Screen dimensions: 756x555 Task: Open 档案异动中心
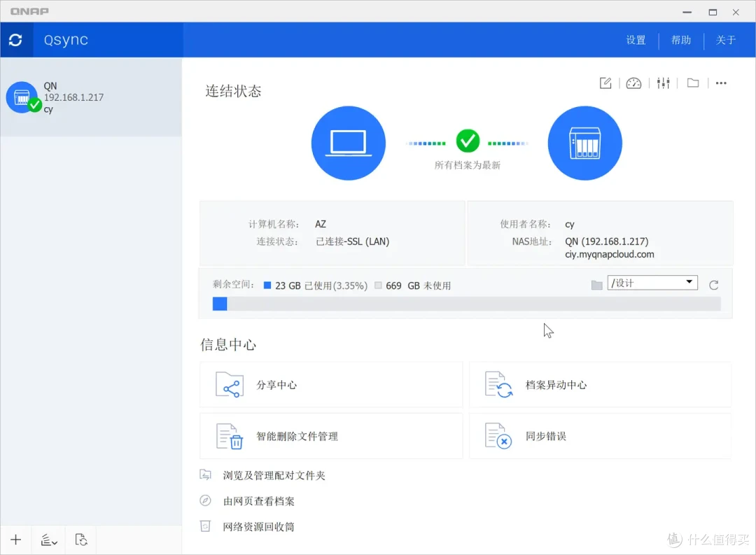point(601,385)
